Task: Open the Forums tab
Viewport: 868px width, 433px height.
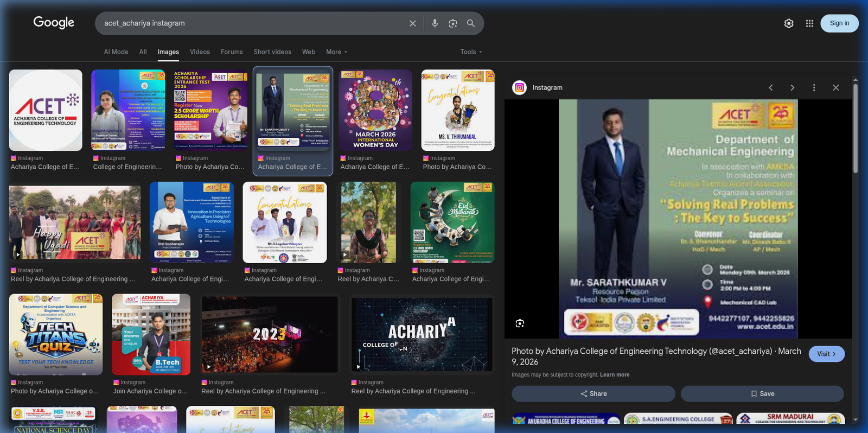Action: click(232, 52)
